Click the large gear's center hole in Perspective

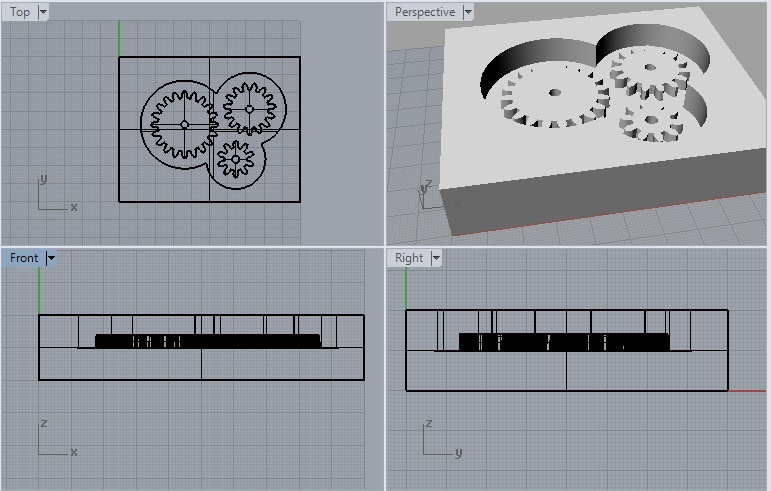(x=555, y=92)
